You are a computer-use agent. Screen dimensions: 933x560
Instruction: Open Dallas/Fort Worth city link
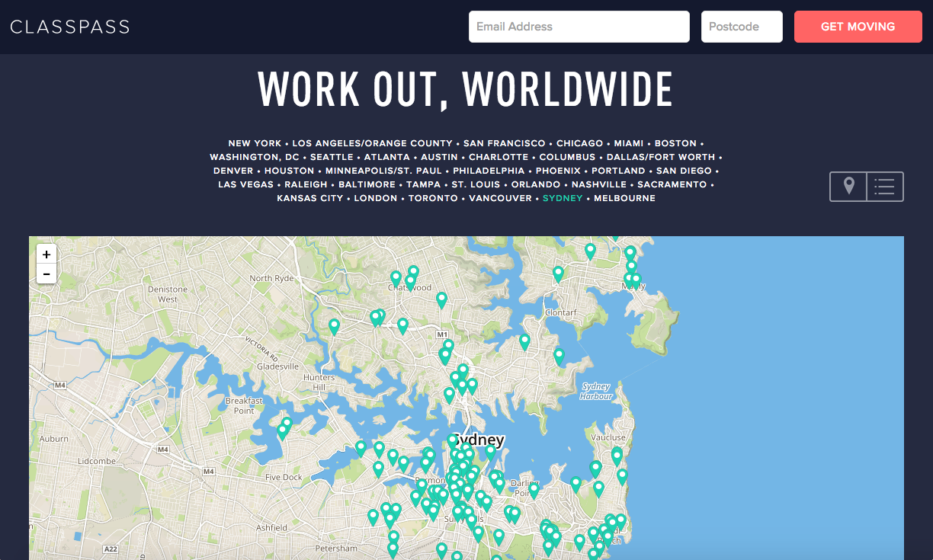(661, 157)
